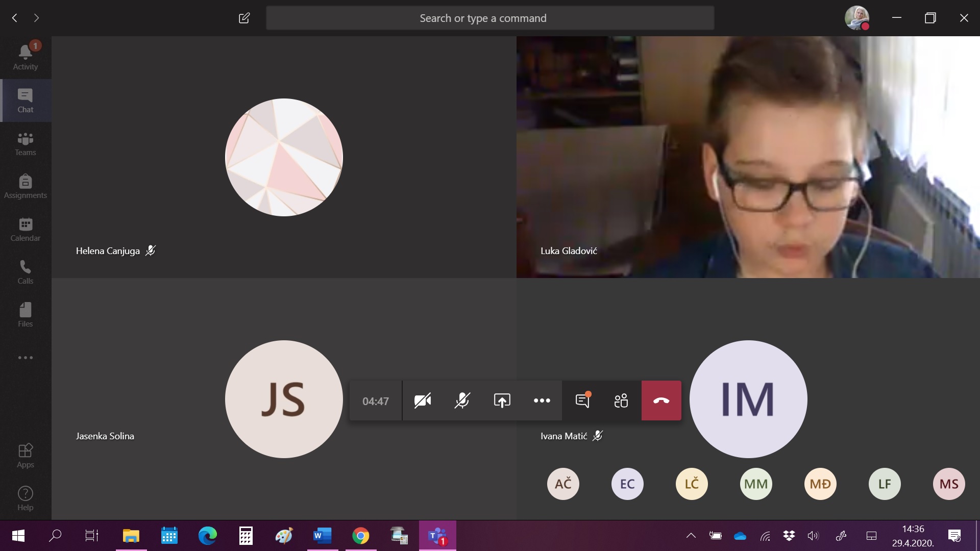Click the EC participant bubble
The height and width of the screenshot is (551, 980).
click(x=627, y=484)
